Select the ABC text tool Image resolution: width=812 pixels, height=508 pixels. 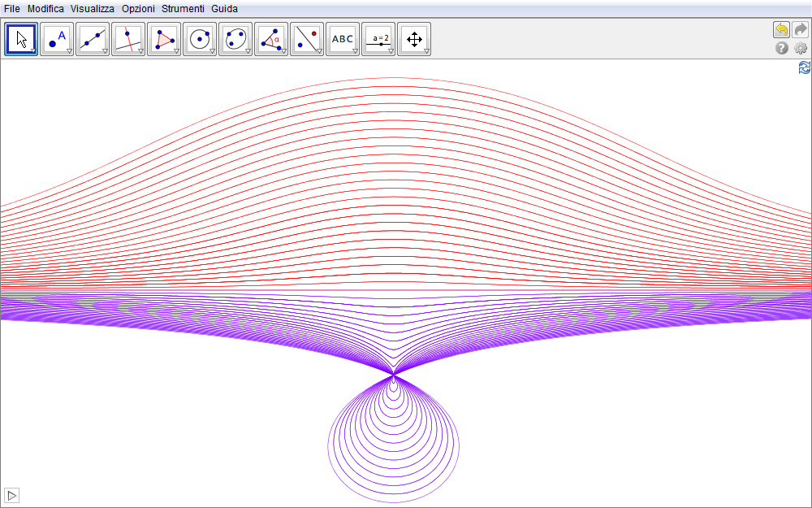(x=343, y=38)
